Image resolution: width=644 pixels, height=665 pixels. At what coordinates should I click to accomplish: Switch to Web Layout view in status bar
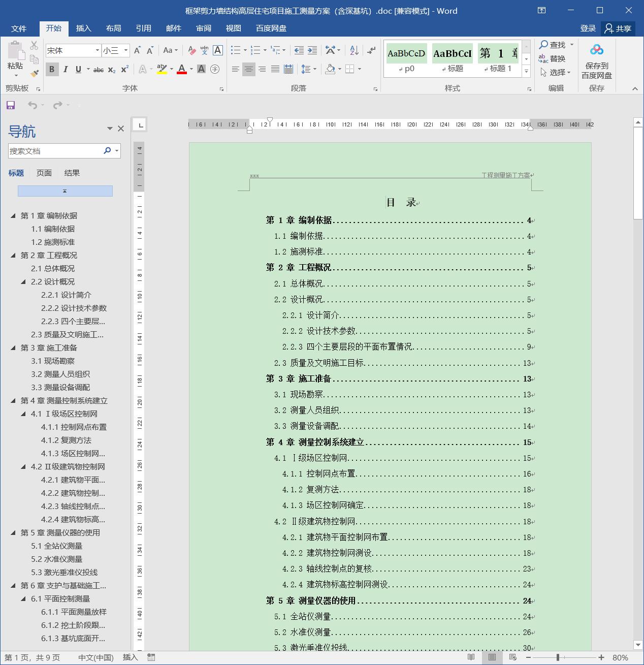512,657
